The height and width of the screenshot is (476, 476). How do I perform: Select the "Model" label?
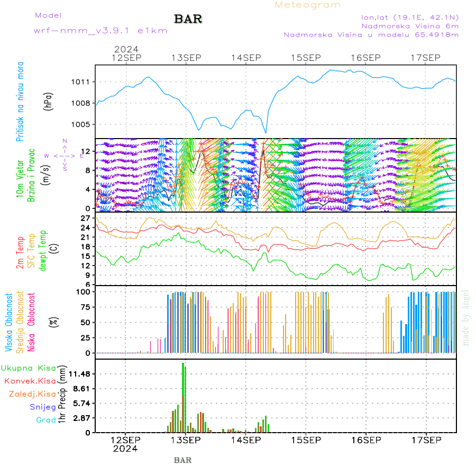pos(48,15)
